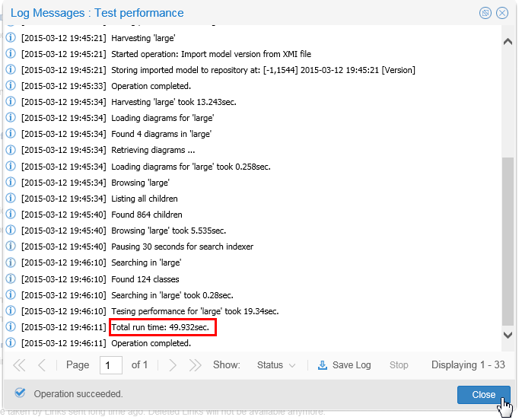Click info icon for Started operation row
522x420 pixels.
[11, 53]
